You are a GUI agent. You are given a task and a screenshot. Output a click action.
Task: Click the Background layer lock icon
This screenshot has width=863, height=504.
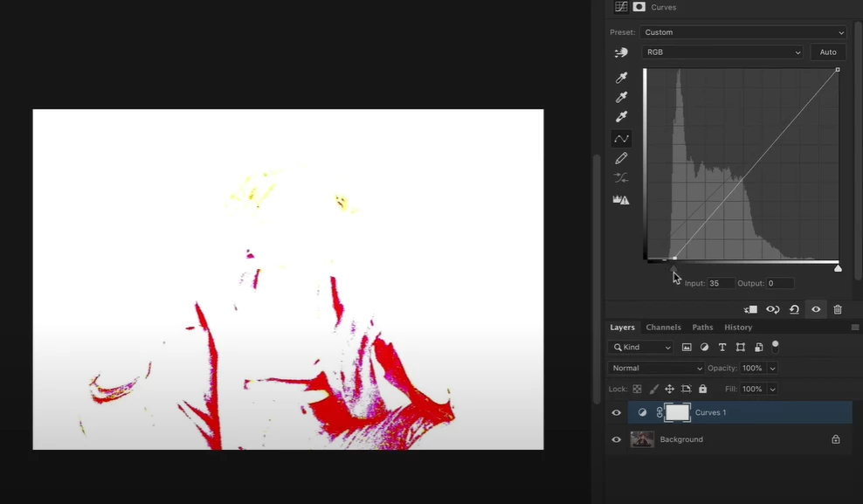click(x=835, y=439)
